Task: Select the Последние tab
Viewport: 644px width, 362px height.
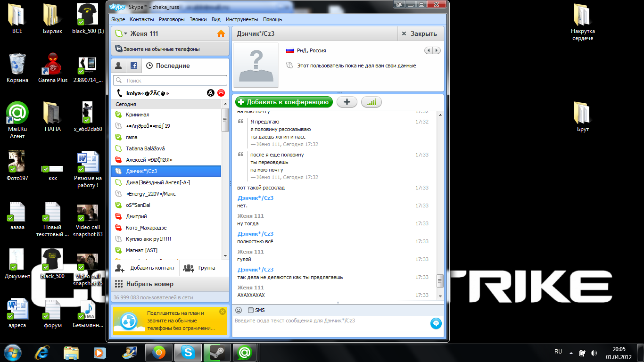Action: [168, 66]
